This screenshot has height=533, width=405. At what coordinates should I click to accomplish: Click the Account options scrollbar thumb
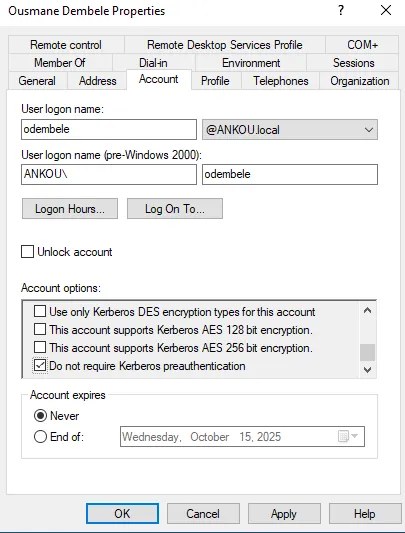click(x=367, y=352)
